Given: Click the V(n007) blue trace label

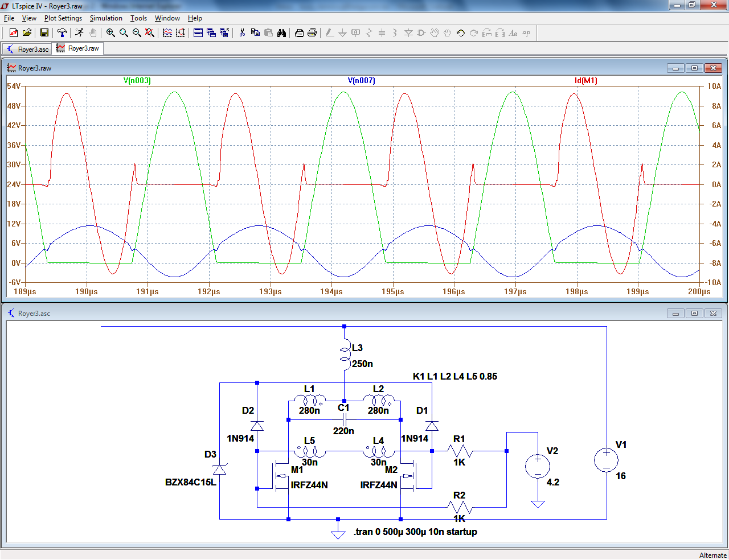Looking at the screenshot, I should tap(362, 80).
